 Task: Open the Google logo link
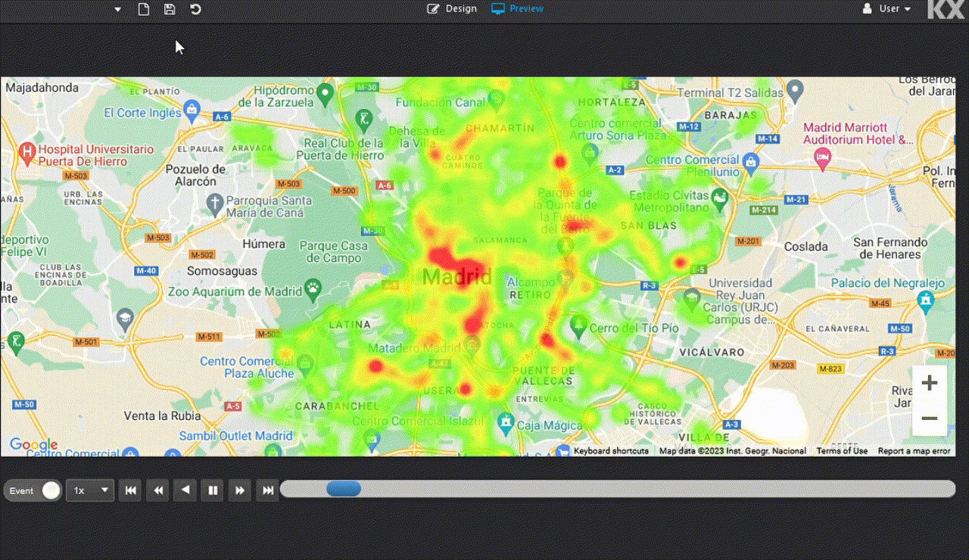pyautogui.click(x=33, y=445)
